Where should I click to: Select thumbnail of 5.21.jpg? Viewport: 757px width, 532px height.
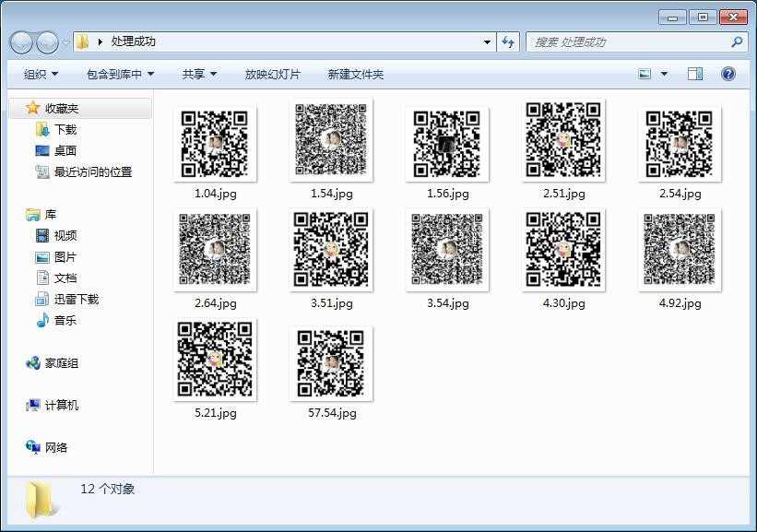(215, 360)
